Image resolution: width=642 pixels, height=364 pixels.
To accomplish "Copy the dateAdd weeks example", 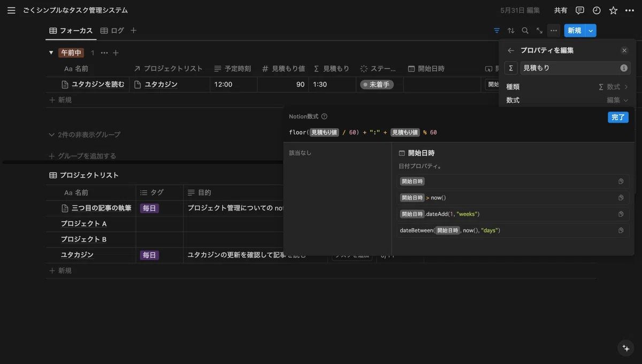I will pos(621,214).
